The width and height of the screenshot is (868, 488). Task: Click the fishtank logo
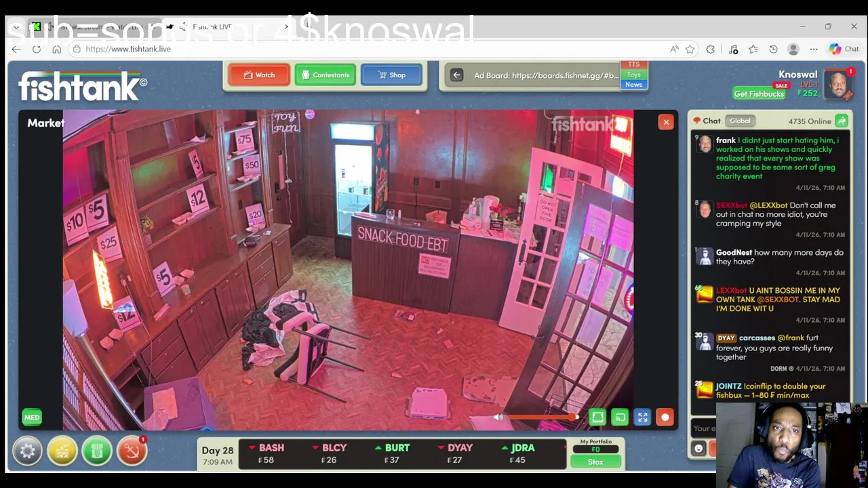click(x=83, y=86)
